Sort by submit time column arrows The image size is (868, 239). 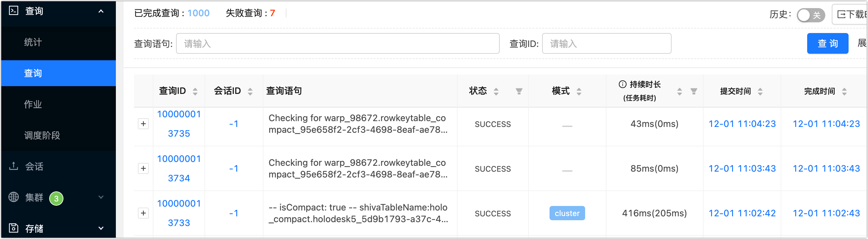pos(760,91)
